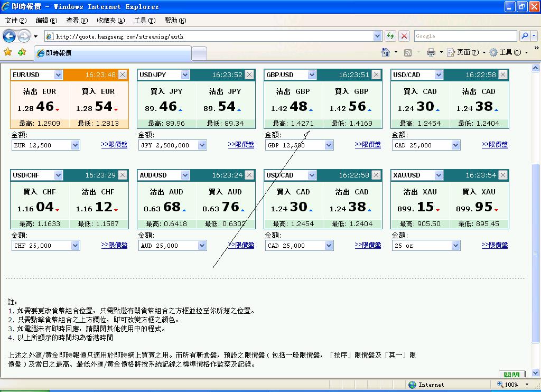Open the 收藏夹 menu
This screenshot has height=392, width=541.
pyautogui.click(x=111, y=21)
